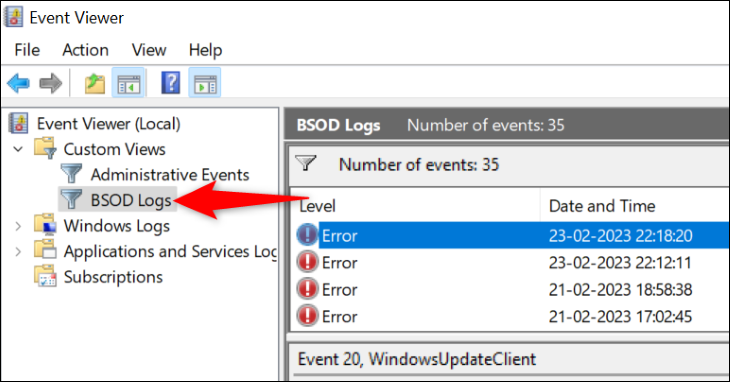Click the Administrative Events filter icon
The height and width of the screenshot is (382, 730).
click(x=71, y=174)
